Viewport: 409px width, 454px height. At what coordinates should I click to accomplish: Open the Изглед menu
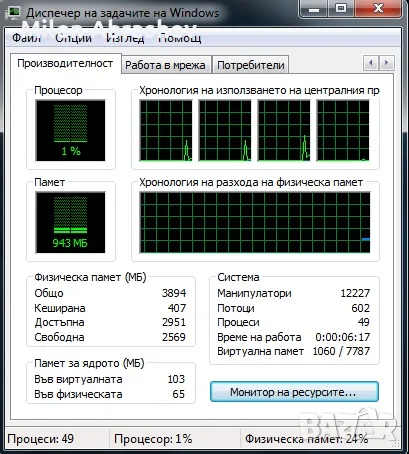coord(125,37)
